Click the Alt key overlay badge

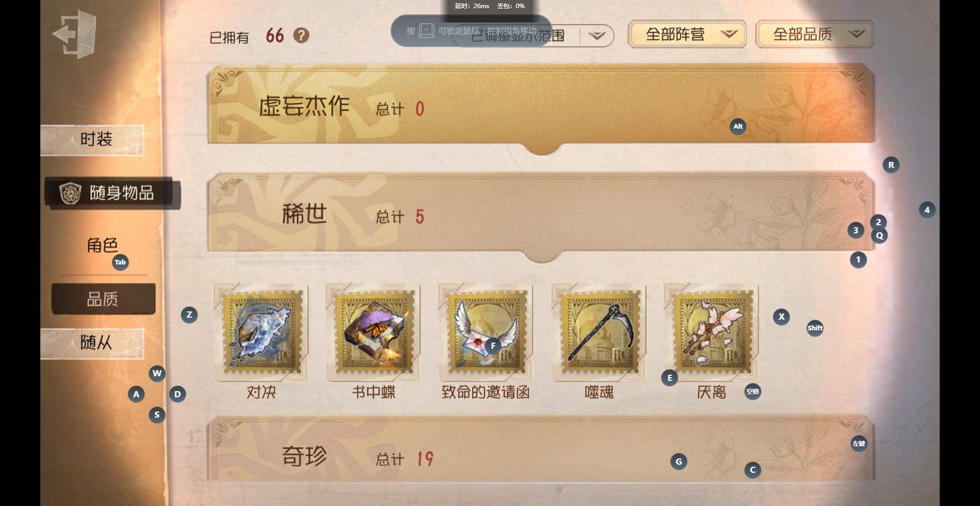coord(738,127)
